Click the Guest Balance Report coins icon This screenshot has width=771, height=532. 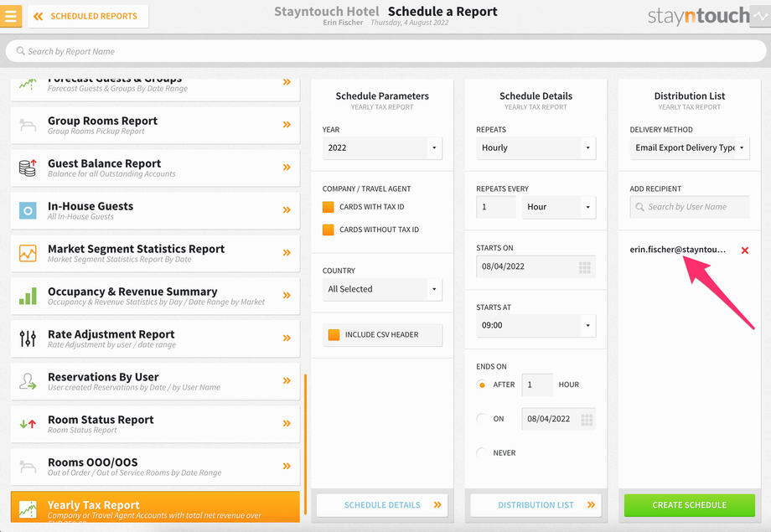click(28, 168)
